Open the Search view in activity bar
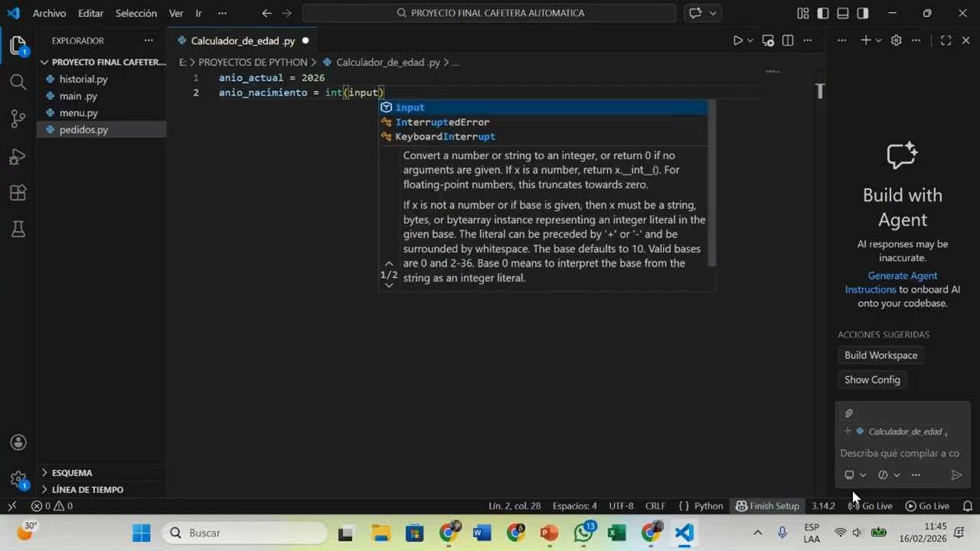Screen dimensions: 980x551 (18, 82)
